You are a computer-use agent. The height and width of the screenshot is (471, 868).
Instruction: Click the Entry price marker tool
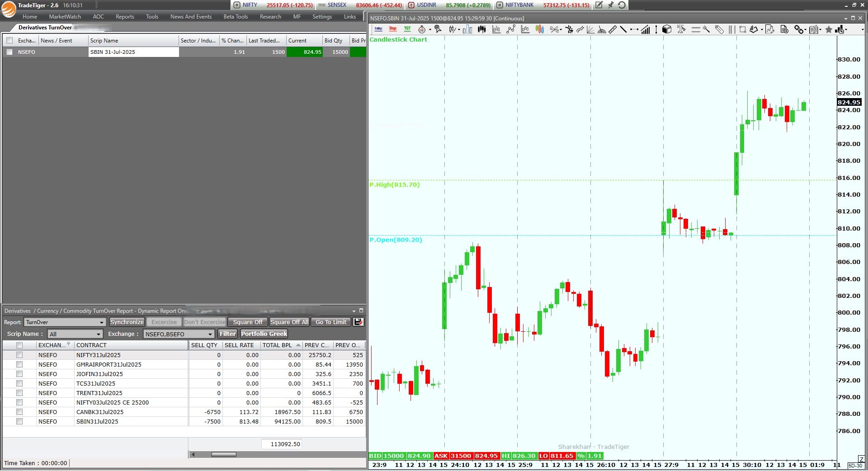coord(378,29)
